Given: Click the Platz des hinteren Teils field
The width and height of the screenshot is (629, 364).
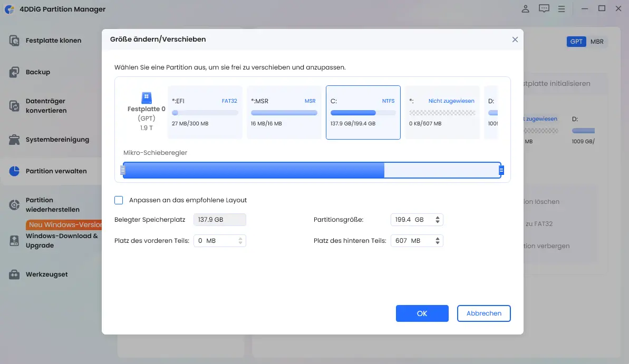Looking at the screenshot, I should tap(417, 241).
